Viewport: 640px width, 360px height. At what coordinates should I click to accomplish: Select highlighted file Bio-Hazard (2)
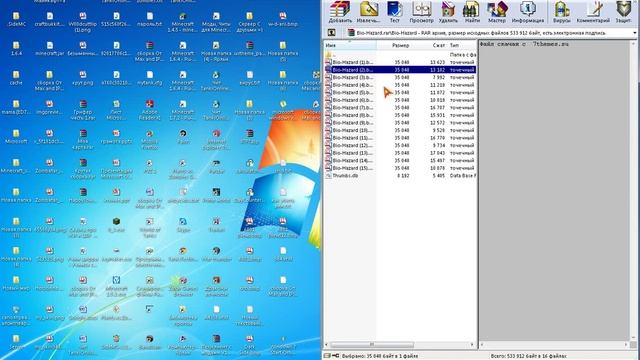point(400,70)
